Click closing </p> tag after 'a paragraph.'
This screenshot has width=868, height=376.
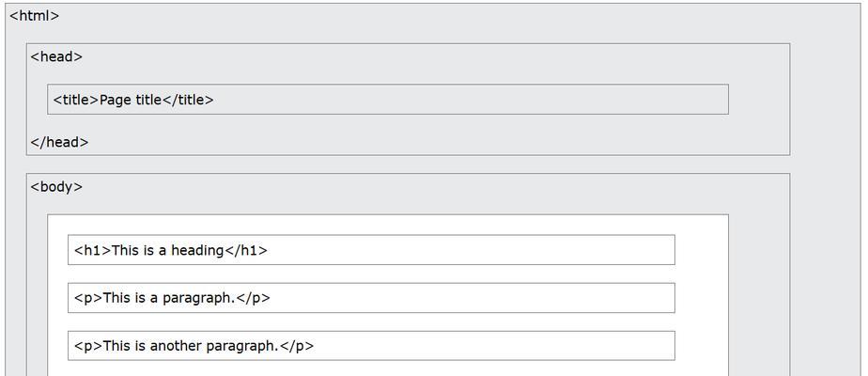[x=254, y=298]
